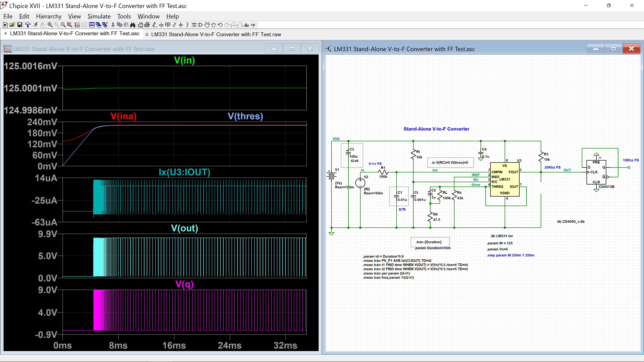The image size is (644, 362).
Task: Click the .step param IN directive text
Action: (510, 255)
